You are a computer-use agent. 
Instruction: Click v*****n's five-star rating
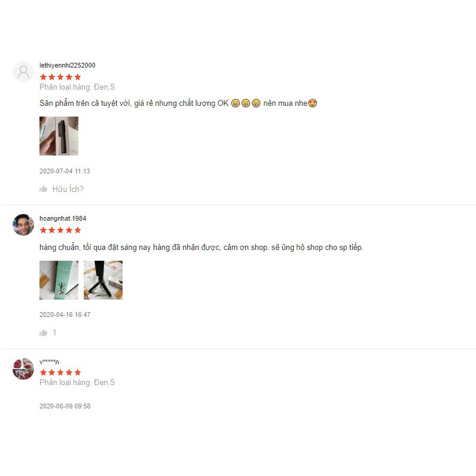click(60, 372)
